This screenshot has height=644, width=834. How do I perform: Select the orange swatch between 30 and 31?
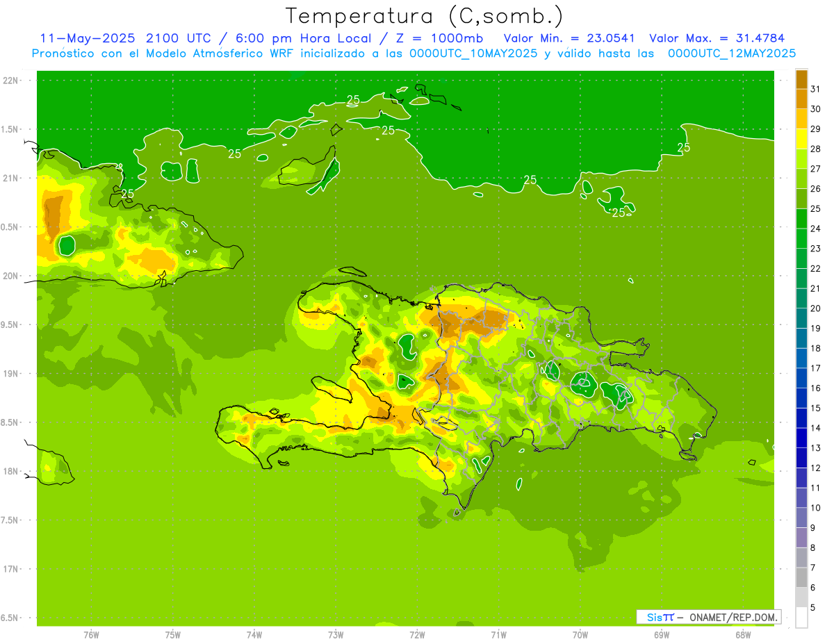802,99
